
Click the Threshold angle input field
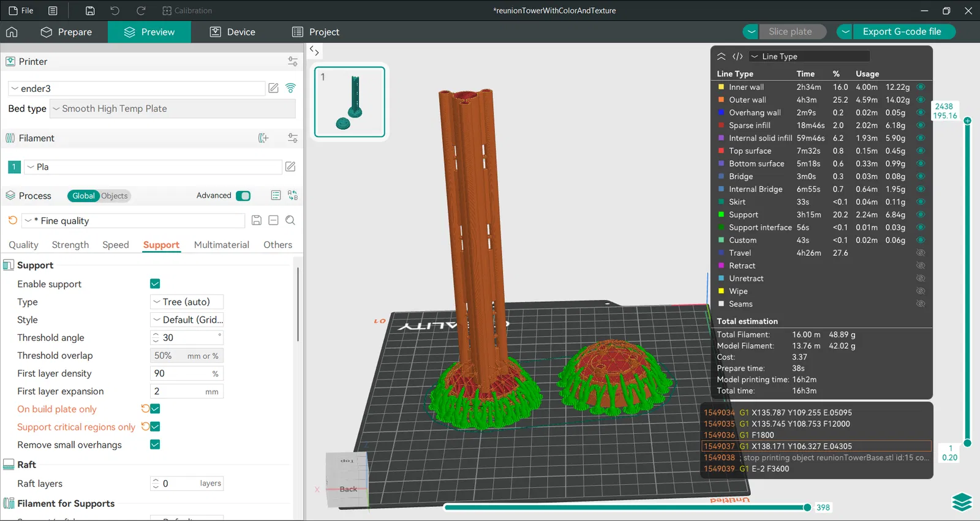(187, 338)
